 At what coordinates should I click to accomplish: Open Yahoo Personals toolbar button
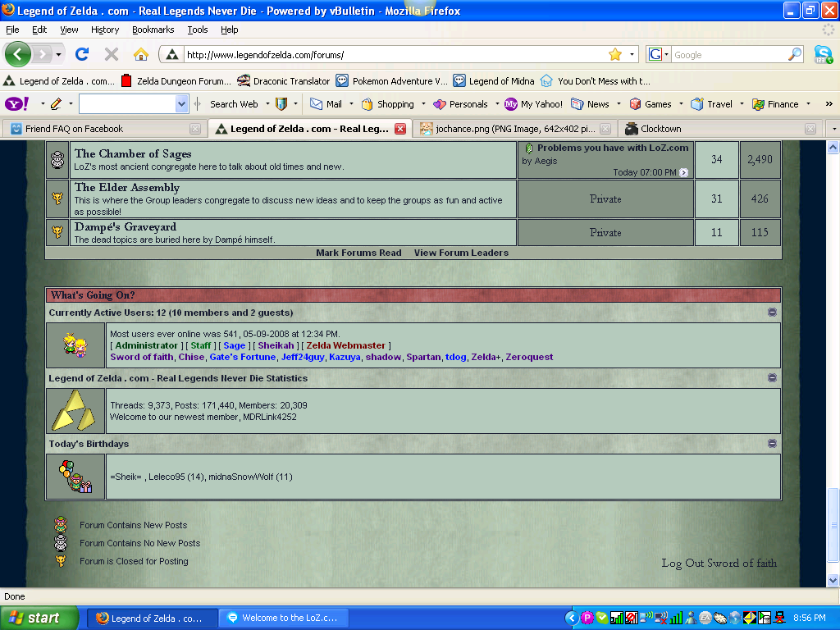461,104
